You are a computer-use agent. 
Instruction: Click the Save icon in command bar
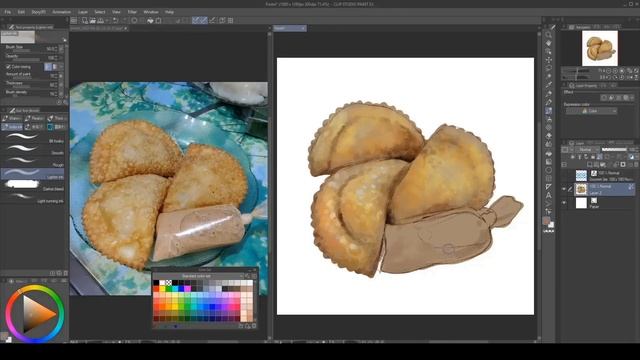click(100, 20)
